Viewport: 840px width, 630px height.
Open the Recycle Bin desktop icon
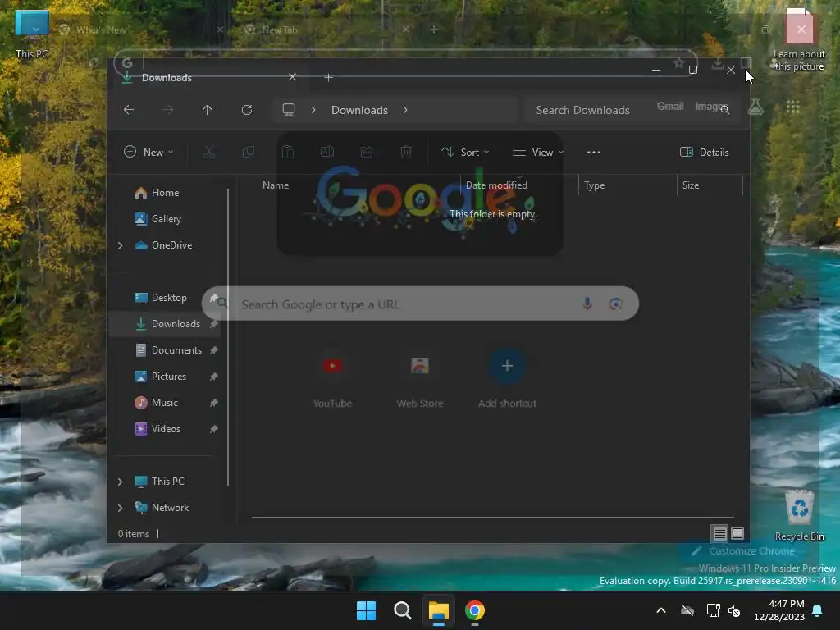800,515
